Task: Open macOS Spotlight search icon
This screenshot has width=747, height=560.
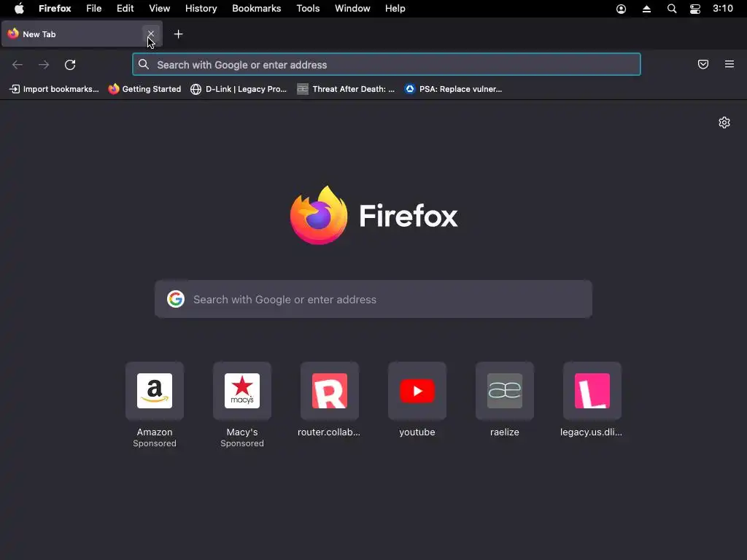Action: [672, 9]
